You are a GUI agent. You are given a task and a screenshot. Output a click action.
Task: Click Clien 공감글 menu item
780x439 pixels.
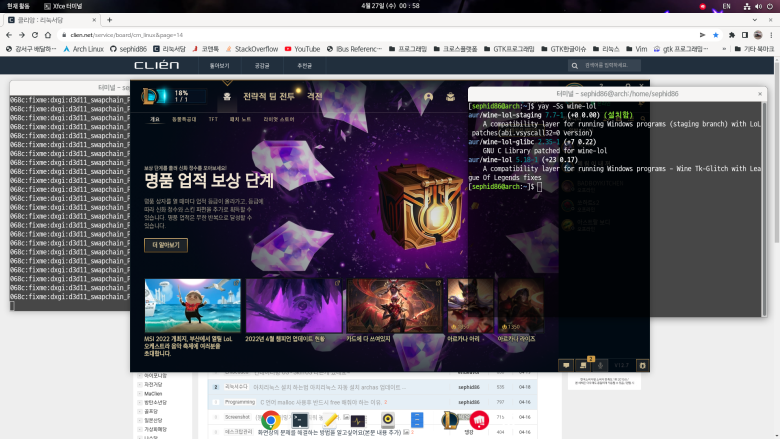pyautogui.click(x=262, y=66)
